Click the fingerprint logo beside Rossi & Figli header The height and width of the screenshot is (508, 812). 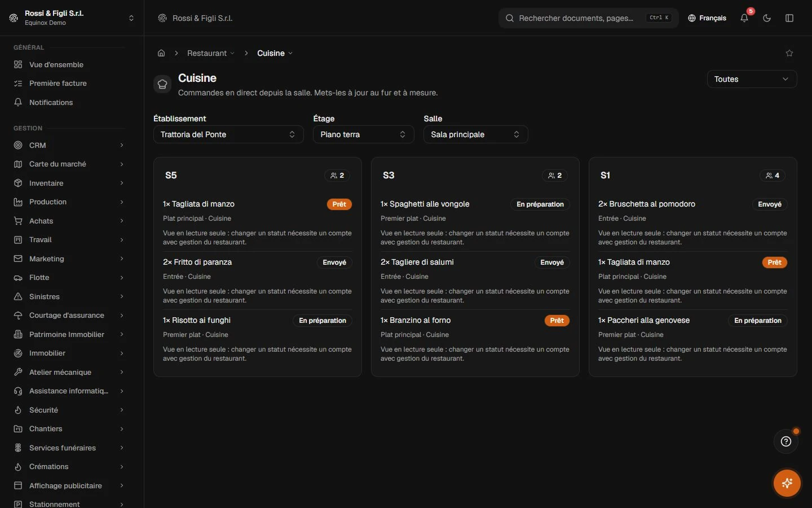[x=162, y=18]
